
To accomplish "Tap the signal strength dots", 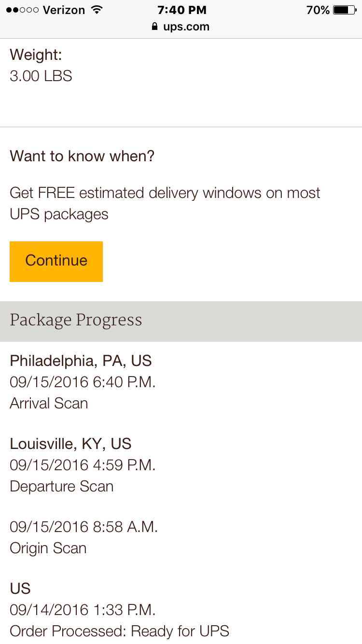I will [23, 10].
